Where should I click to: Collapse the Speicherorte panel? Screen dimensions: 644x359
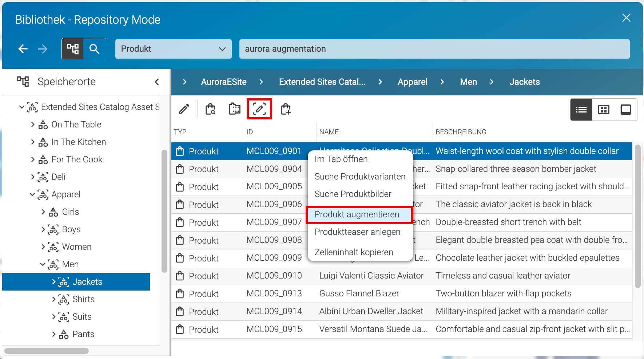[157, 82]
